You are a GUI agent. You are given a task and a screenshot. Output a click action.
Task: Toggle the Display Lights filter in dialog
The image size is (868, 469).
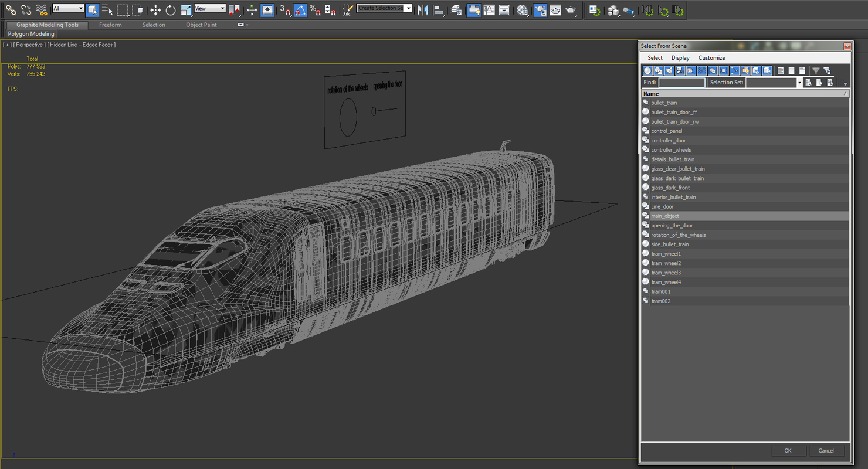point(669,71)
